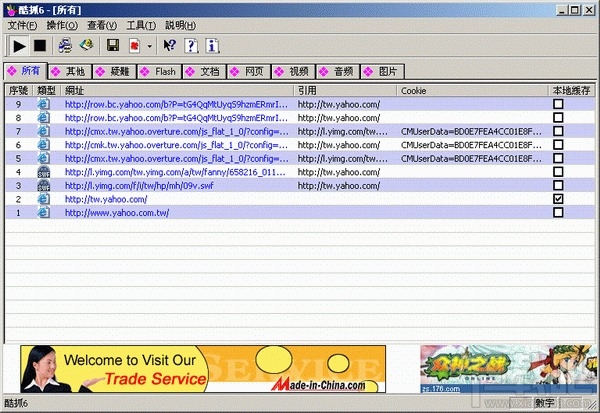The height and width of the screenshot is (413, 600).
Task: Click the eraser clear list icon
Action: [87, 46]
